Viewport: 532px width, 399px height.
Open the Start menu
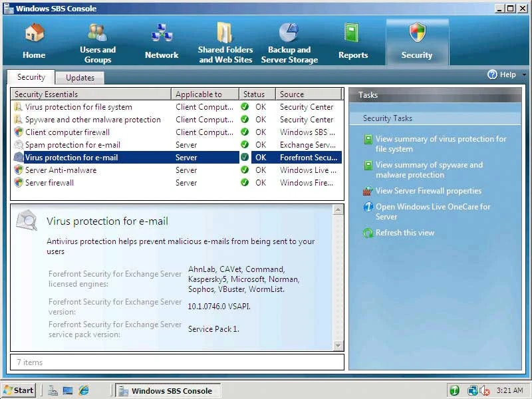(19, 390)
